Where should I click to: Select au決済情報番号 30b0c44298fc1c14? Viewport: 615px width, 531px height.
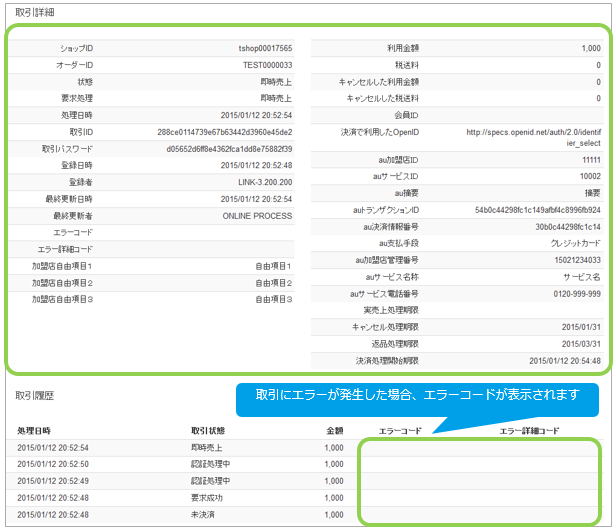coord(568,227)
